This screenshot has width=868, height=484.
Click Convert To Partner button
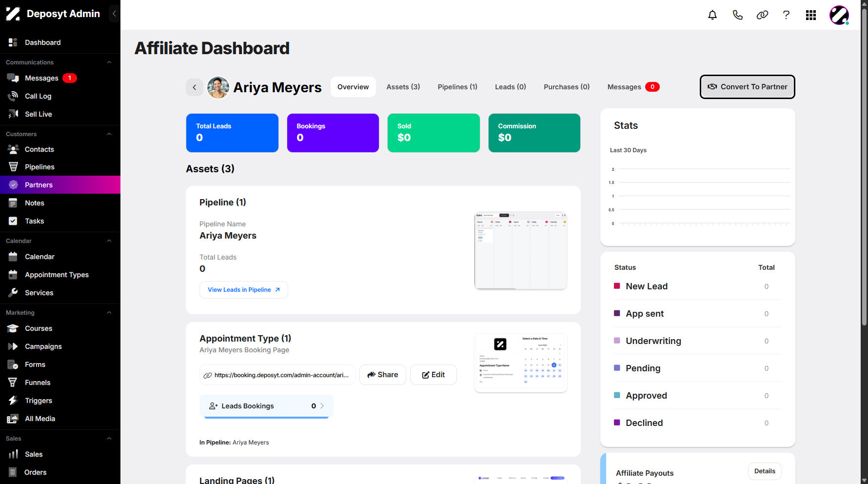(x=748, y=87)
